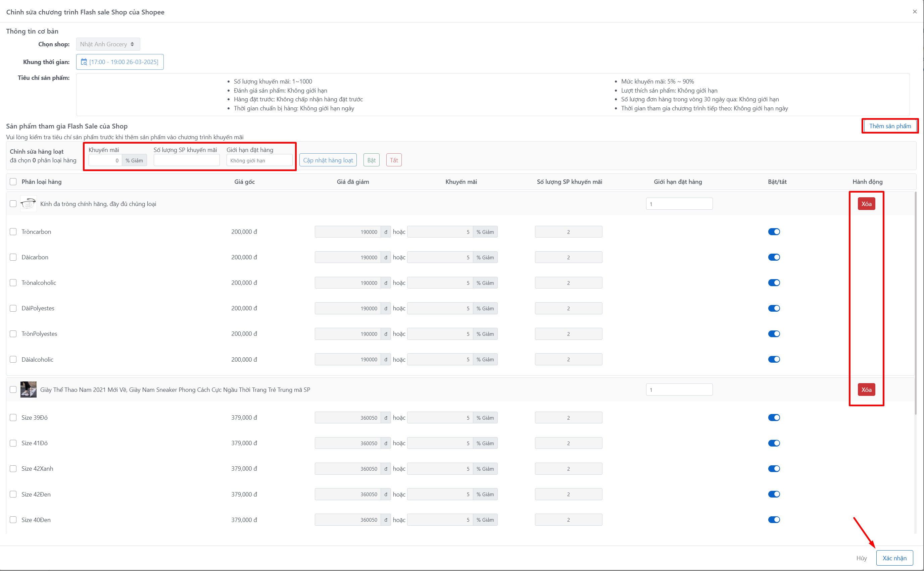Confirm changes with Xác nhận

(x=894, y=558)
